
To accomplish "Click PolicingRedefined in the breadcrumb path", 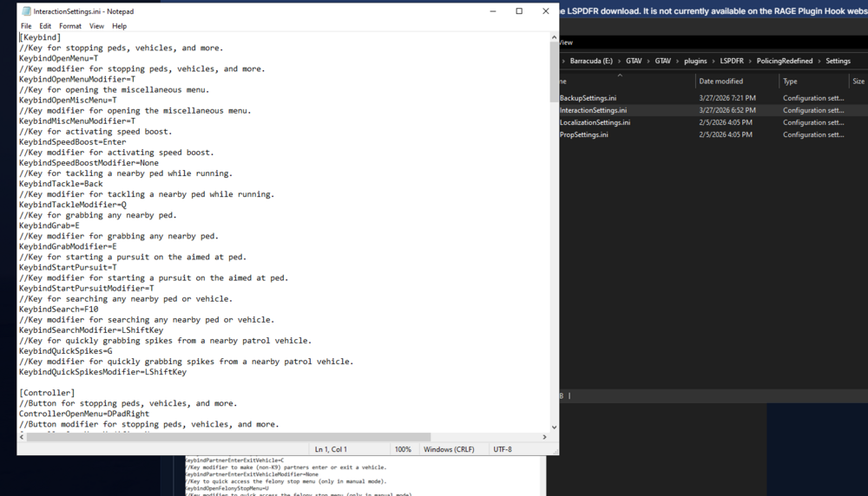I will tap(785, 61).
